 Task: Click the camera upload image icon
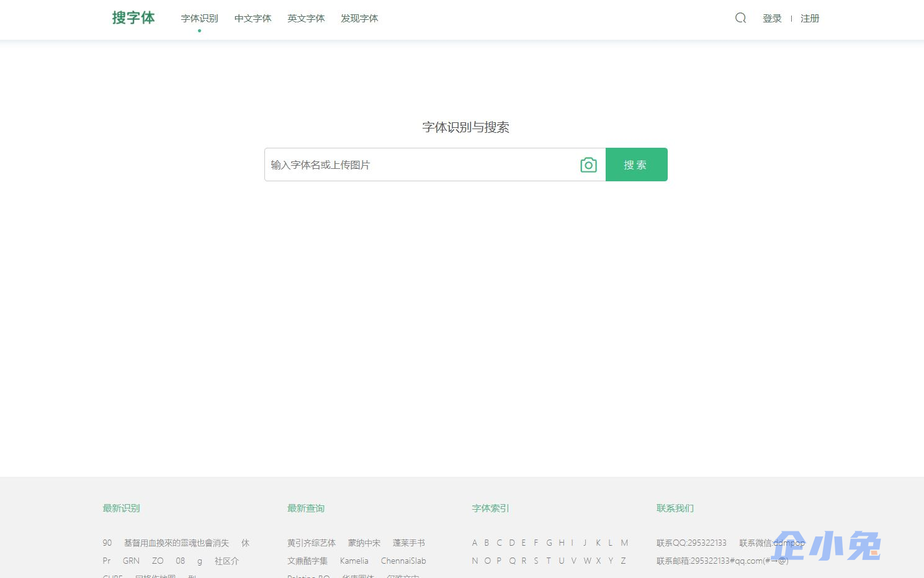pos(588,165)
